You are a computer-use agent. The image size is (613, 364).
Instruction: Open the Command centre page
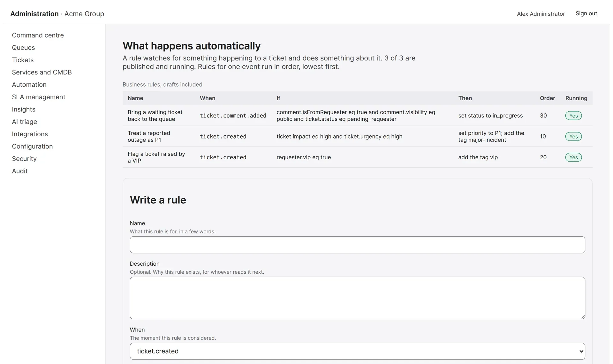(x=38, y=35)
